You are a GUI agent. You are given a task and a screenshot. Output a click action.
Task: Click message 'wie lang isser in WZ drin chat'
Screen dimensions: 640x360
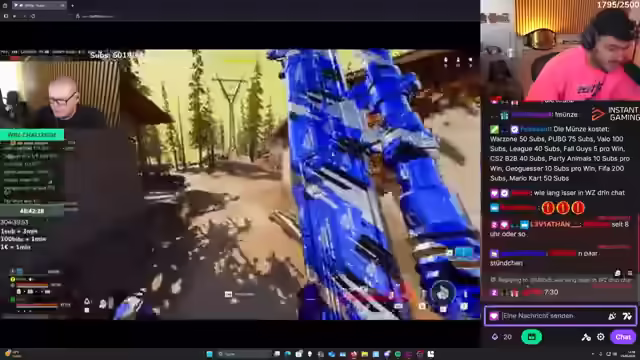pos(579,193)
